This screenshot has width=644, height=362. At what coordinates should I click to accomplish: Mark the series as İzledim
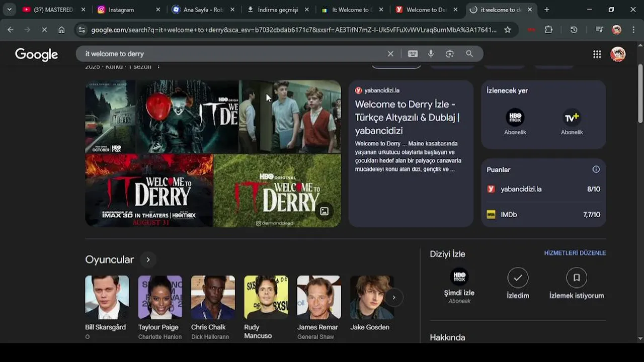coord(518,284)
